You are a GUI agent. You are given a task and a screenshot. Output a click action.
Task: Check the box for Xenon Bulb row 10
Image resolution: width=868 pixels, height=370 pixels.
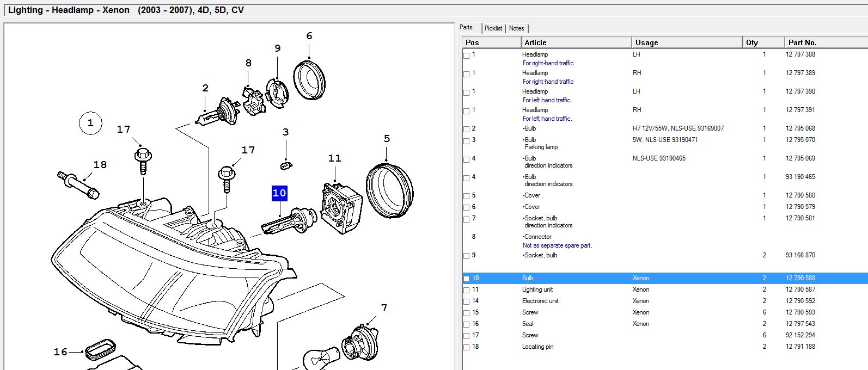pyautogui.click(x=466, y=279)
